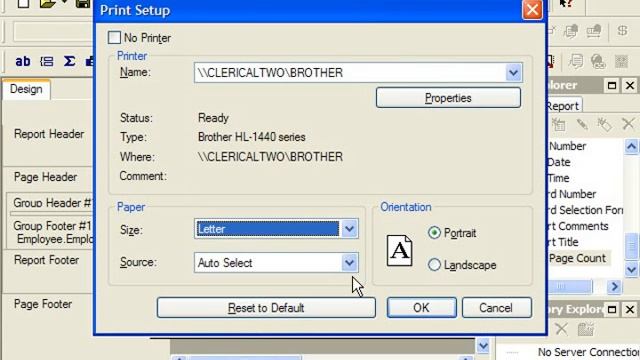
Task: Switch to the Design tab
Action: (x=26, y=89)
